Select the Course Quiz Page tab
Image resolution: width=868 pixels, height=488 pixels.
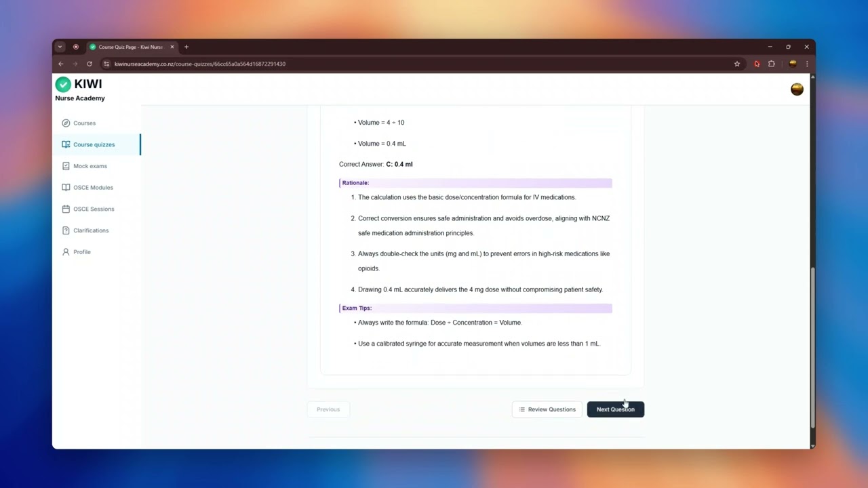[x=132, y=47]
